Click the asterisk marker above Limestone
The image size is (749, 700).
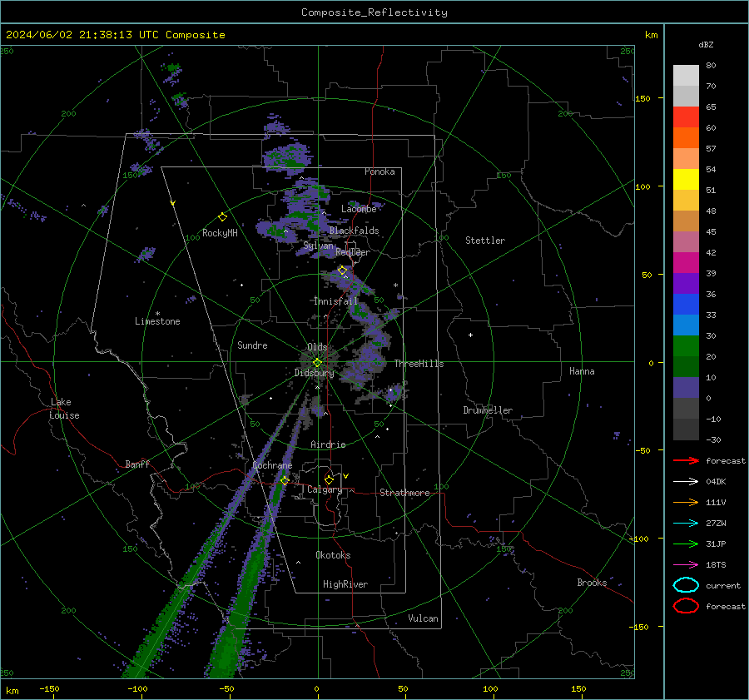tap(157, 314)
